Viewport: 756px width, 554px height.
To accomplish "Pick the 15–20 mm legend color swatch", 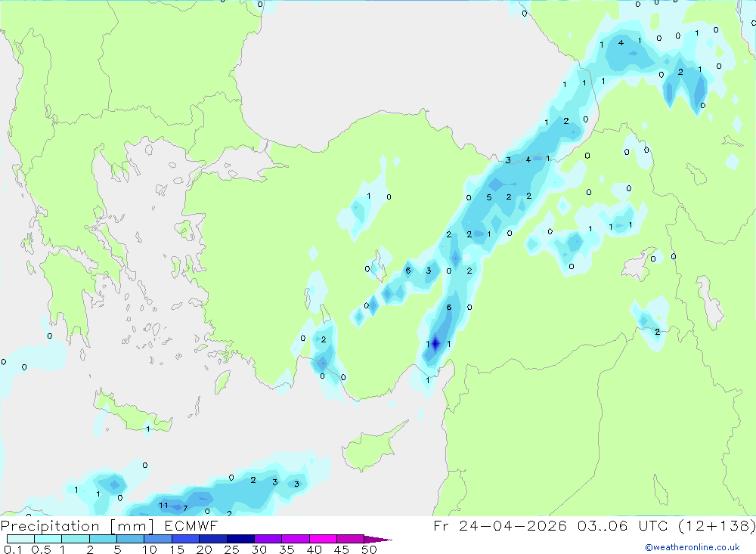I will click(186, 539).
